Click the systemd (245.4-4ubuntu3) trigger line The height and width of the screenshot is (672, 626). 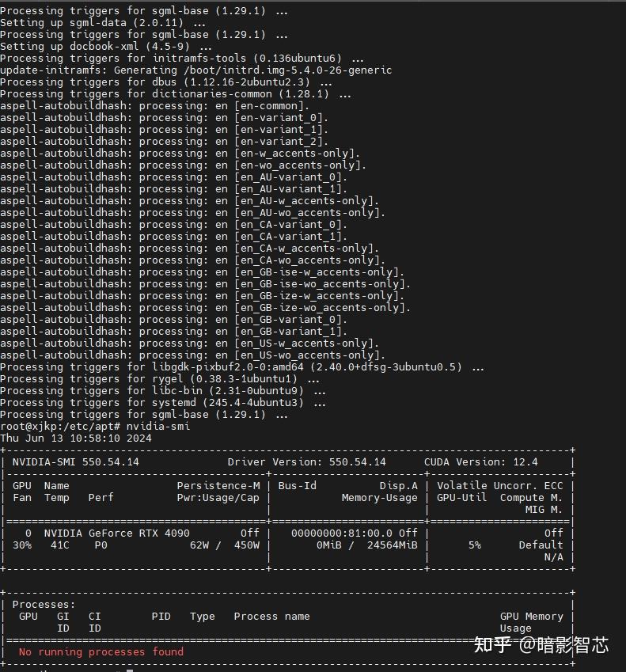163,403
